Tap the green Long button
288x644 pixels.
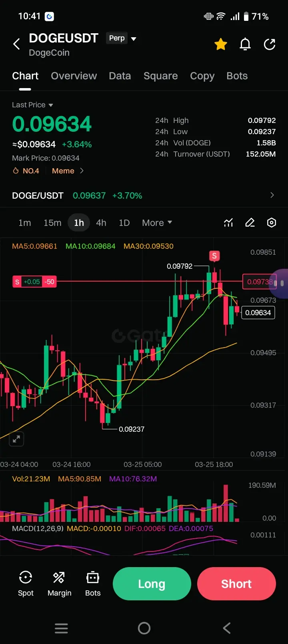point(152,584)
